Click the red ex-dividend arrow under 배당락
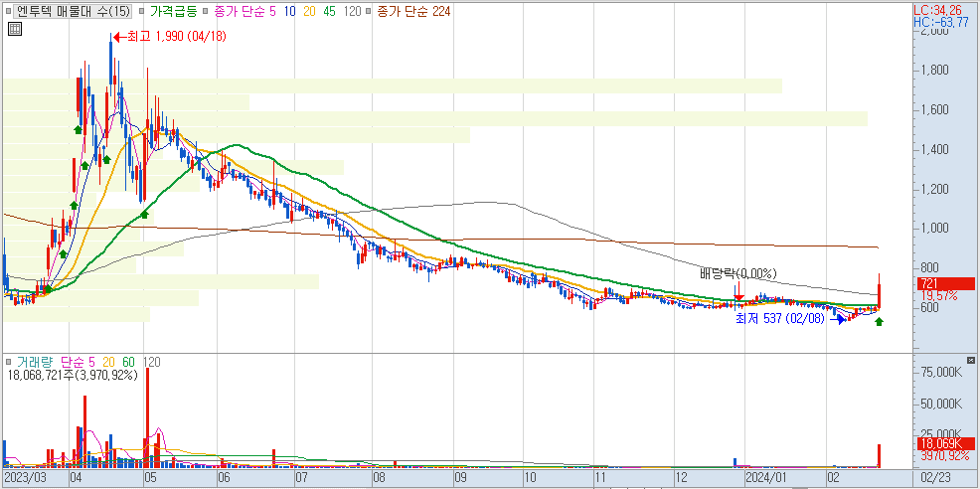 tap(738, 291)
